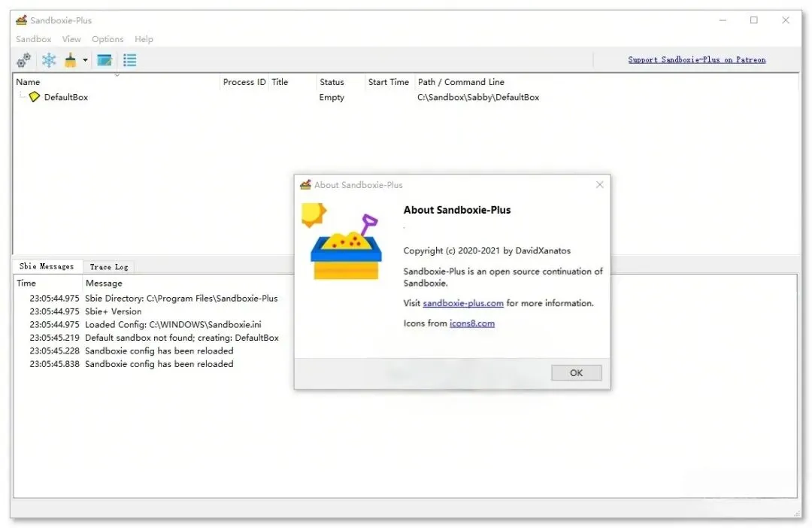Screen dimensions: 812x528
Task: Open the Sandbox menu
Action: coord(34,39)
